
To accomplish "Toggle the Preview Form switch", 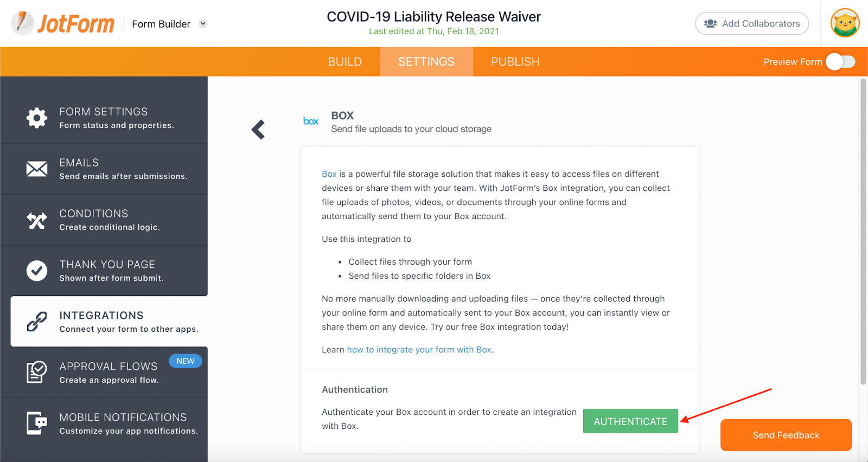I will (840, 62).
